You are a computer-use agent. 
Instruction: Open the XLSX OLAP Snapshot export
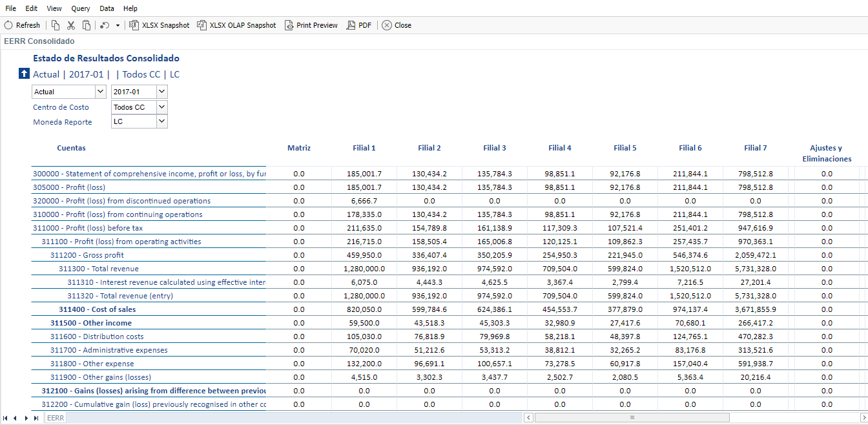236,25
